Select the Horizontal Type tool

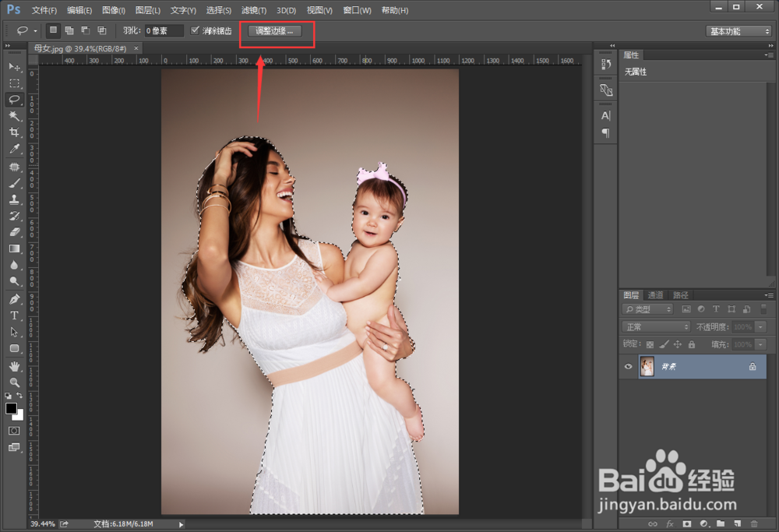14,316
